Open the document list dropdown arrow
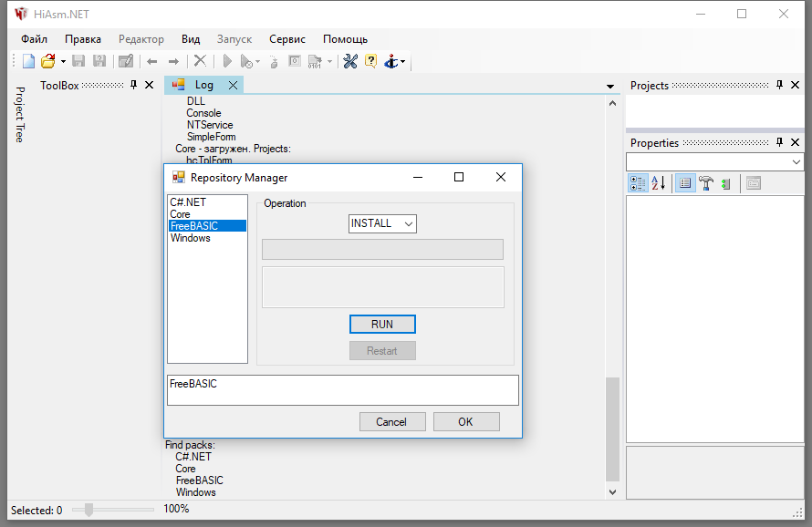Viewport: 812px width, 527px height. 610,86
